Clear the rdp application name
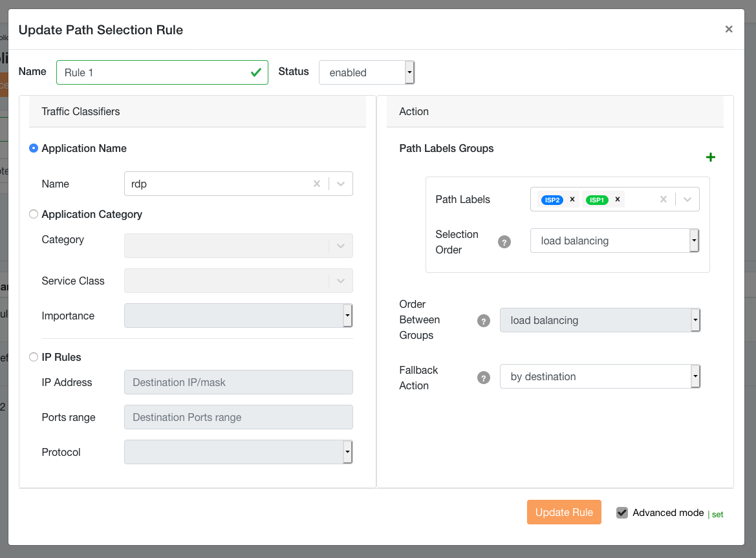756x558 pixels. click(x=317, y=184)
